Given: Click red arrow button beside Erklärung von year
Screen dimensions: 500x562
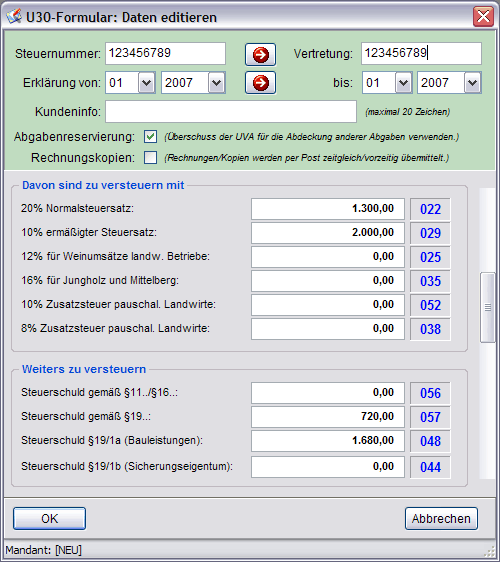Looking at the screenshot, I should (x=260, y=83).
